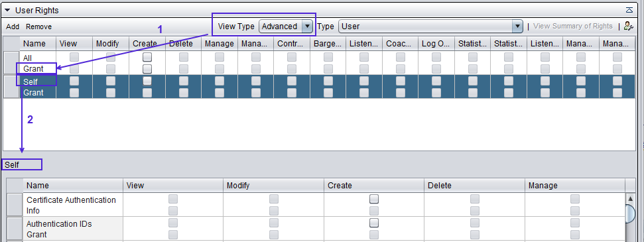
Task: Select the Certificate Authentication Info row header
Action: 15,205
